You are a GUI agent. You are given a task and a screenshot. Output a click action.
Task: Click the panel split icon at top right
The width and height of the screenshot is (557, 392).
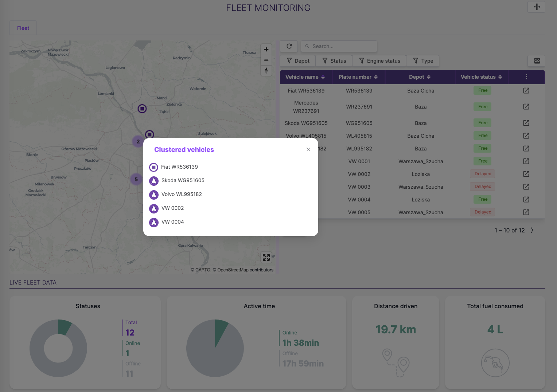[537, 7]
